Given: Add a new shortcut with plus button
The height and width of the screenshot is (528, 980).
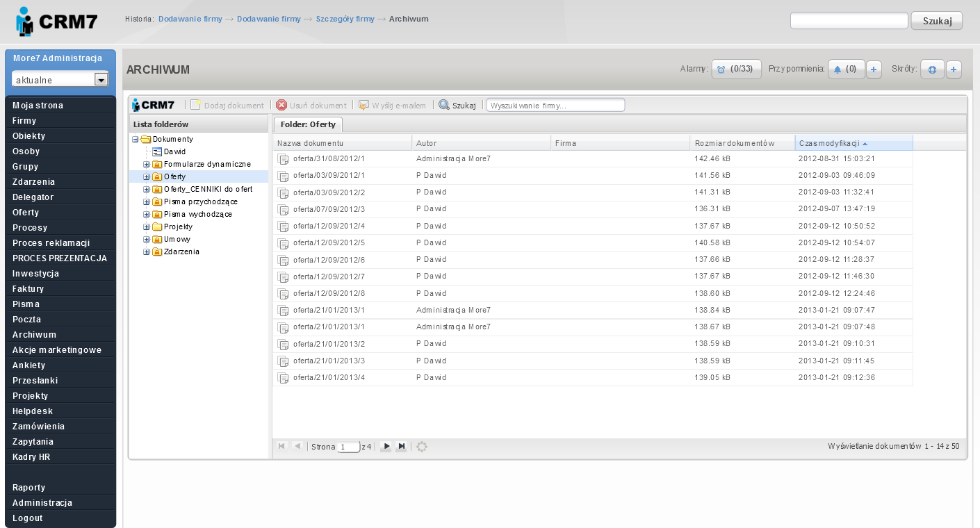Looking at the screenshot, I should [954, 69].
